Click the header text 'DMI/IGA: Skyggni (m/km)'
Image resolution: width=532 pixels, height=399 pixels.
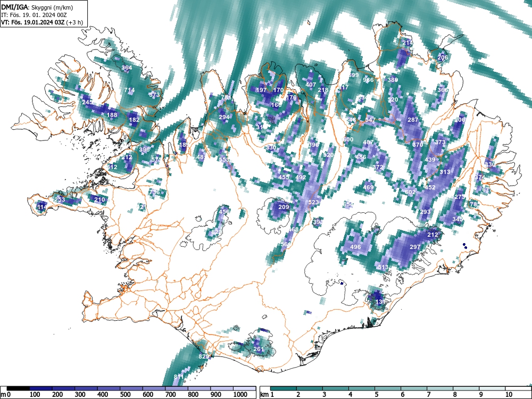(37, 7)
